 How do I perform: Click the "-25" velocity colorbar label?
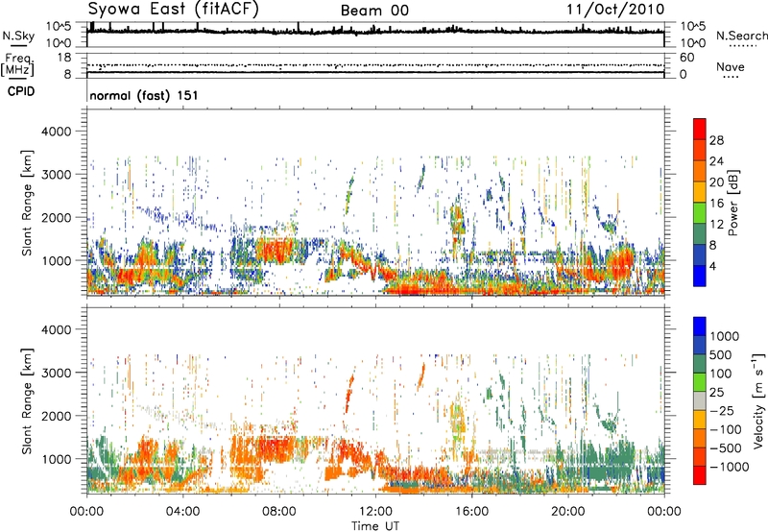pos(722,411)
